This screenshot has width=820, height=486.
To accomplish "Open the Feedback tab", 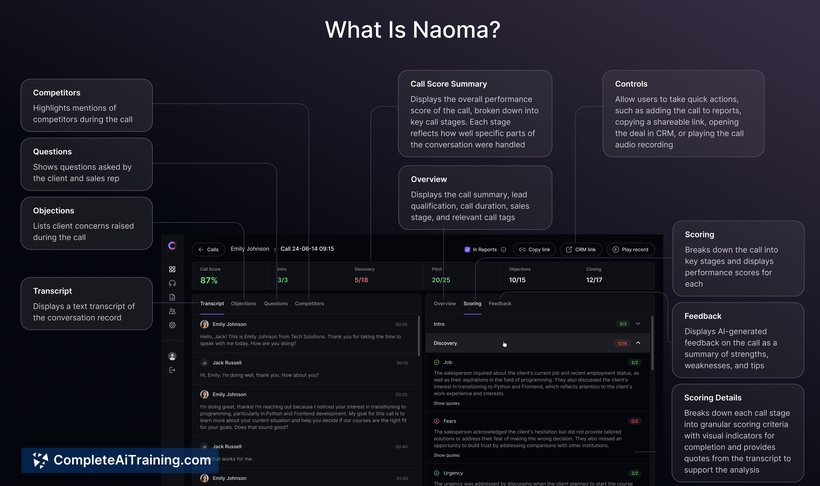I will click(x=500, y=303).
